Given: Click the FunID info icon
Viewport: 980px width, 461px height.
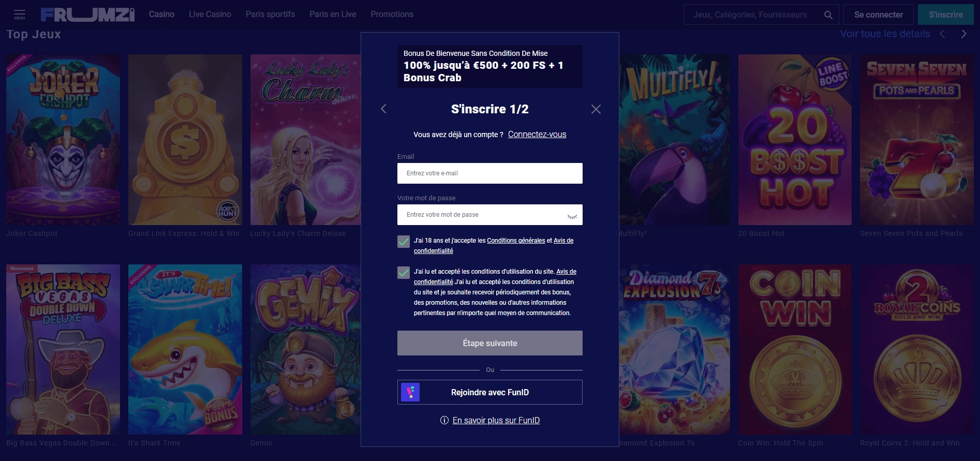Looking at the screenshot, I should coord(444,420).
